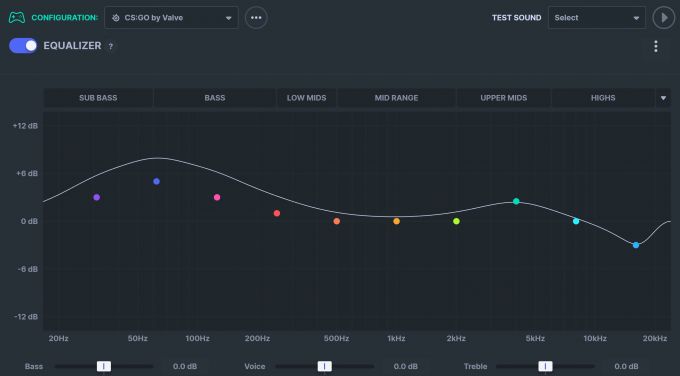Click the equalizer help question mark

click(111, 46)
